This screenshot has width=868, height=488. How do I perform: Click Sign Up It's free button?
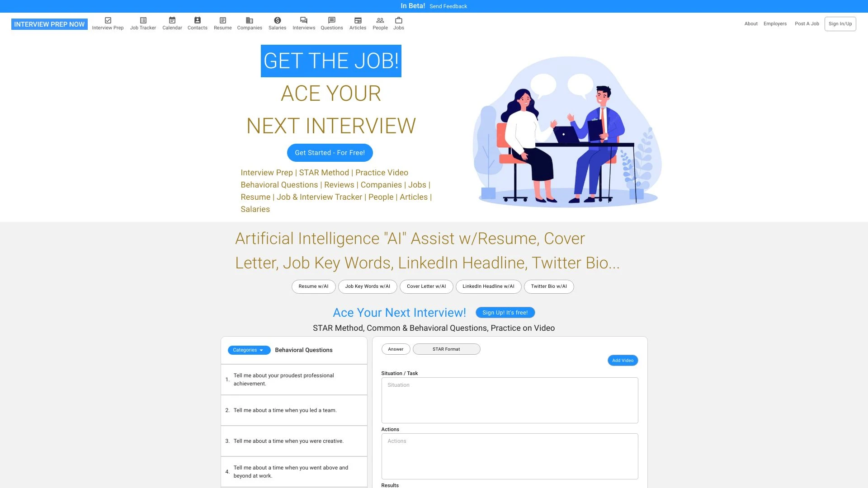(505, 312)
